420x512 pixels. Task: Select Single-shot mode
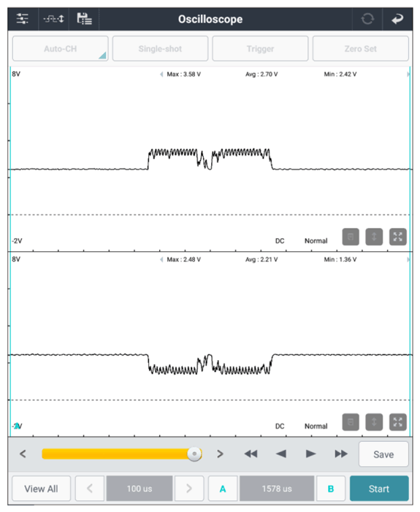(x=160, y=49)
